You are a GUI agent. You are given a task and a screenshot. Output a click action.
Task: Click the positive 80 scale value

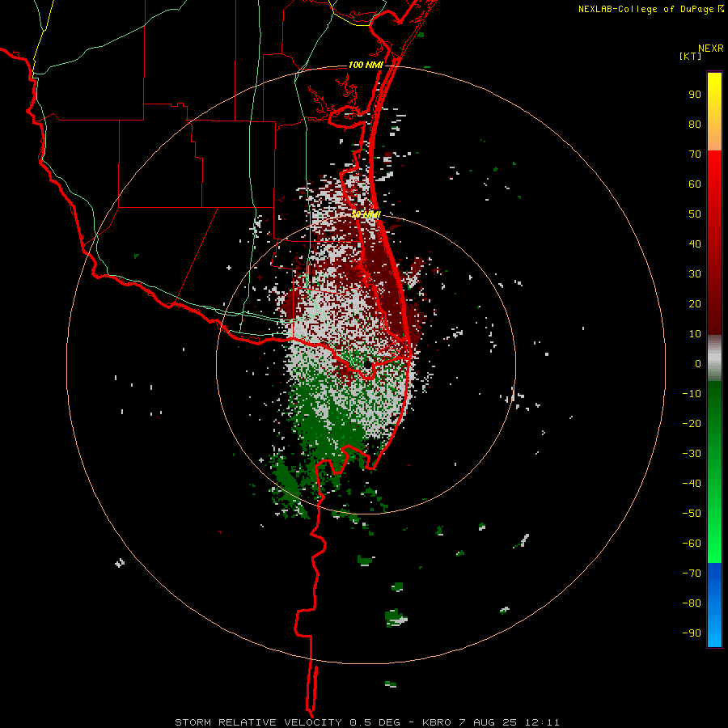click(x=695, y=124)
